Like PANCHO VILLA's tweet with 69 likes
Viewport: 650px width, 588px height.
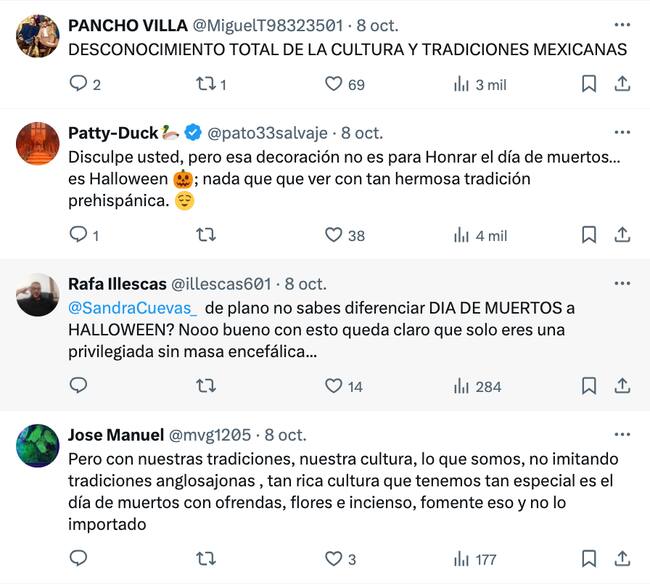[334, 85]
